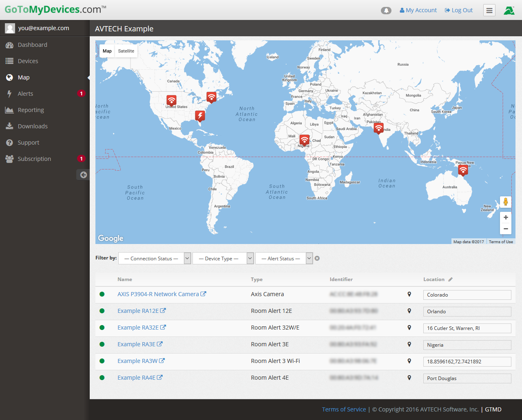Screen dimensions: 522x420
Task: Open Alerts in the sidebar
Action: (45, 94)
